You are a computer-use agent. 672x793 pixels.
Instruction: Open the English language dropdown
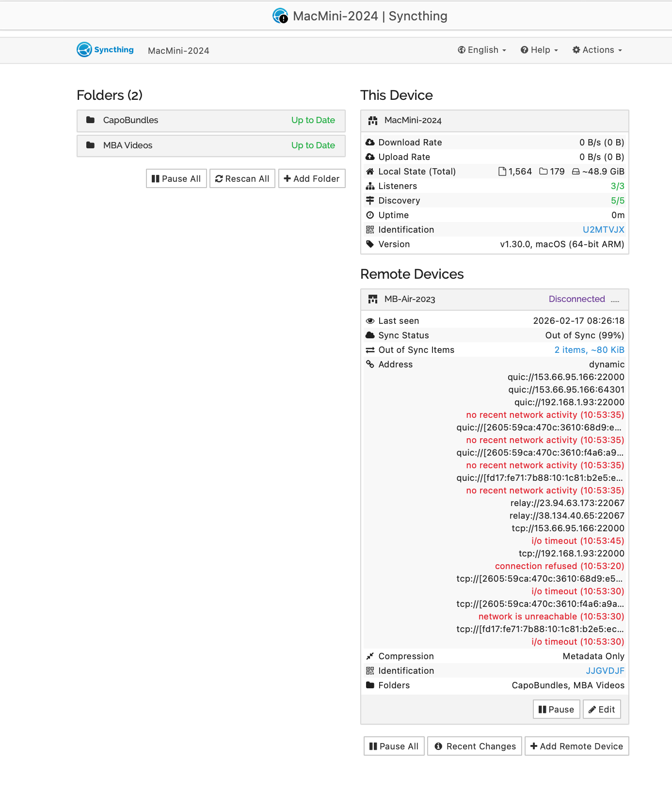click(482, 50)
